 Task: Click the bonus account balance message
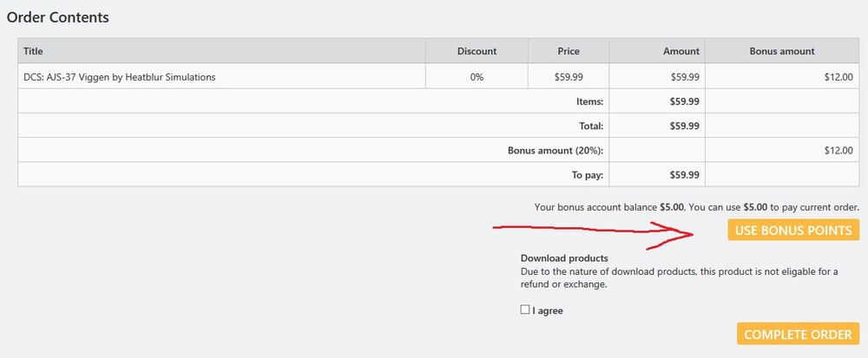[696, 207]
